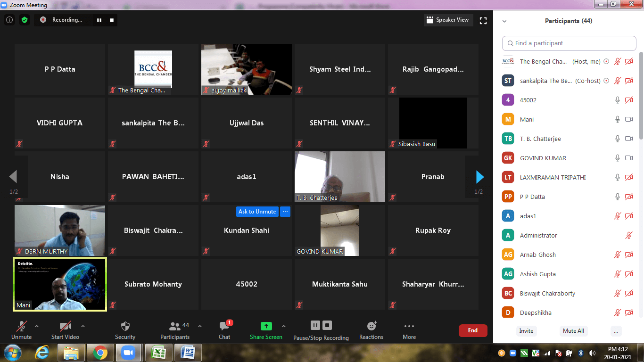Collapse participants panel chevron
The height and width of the screenshot is (362, 644).
[x=504, y=21]
